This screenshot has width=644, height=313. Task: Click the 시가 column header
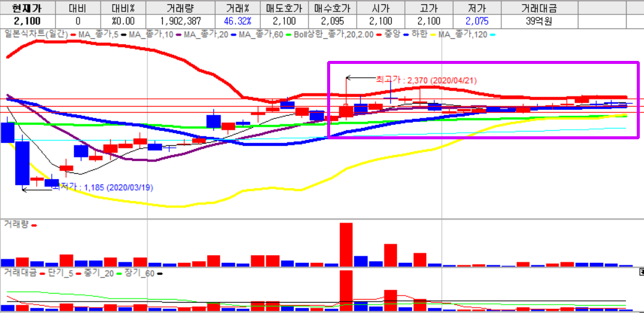380,7
